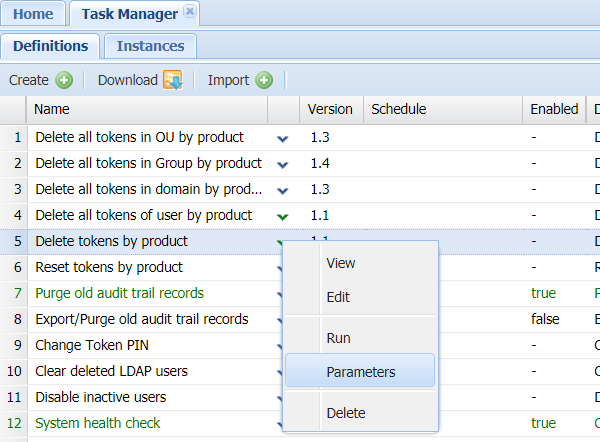600x442 pixels.
Task: Click the Download arrow icon
Action: pyautogui.click(x=172, y=80)
